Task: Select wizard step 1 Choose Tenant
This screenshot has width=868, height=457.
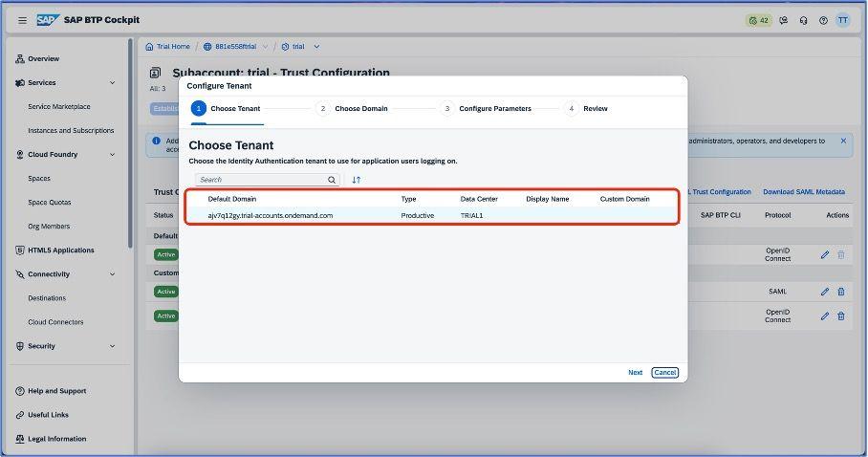Action: click(x=226, y=109)
